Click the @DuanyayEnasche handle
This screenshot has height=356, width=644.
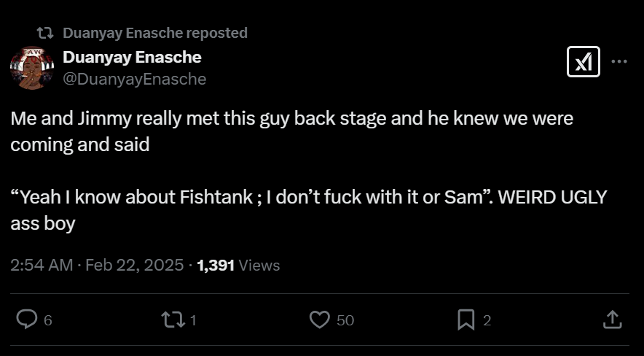(x=135, y=79)
